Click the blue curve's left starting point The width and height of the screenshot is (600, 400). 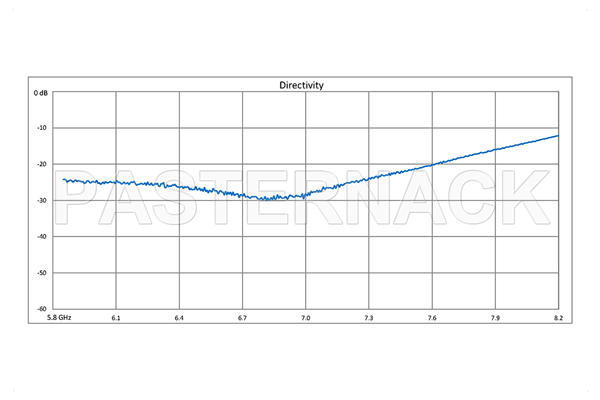tap(64, 180)
